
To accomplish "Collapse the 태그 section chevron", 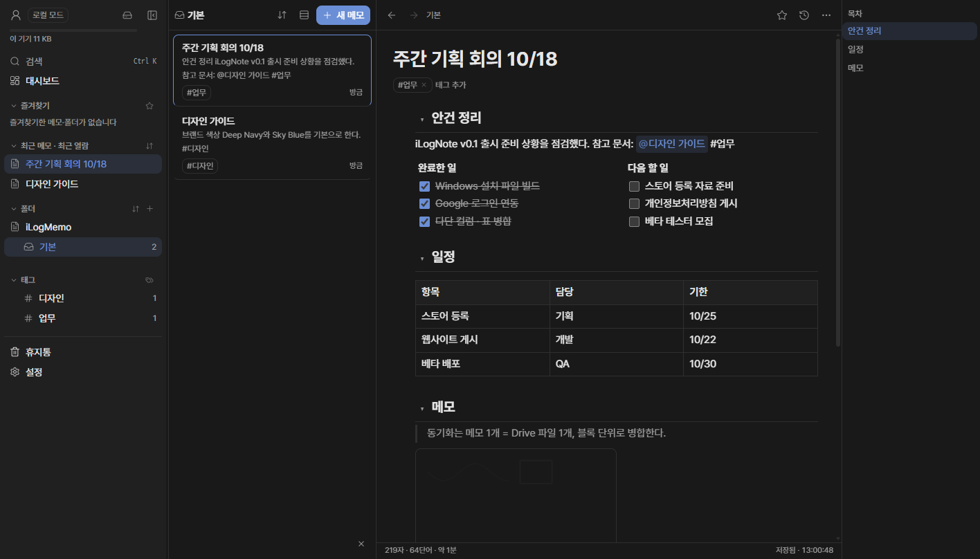I will (14, 279).
